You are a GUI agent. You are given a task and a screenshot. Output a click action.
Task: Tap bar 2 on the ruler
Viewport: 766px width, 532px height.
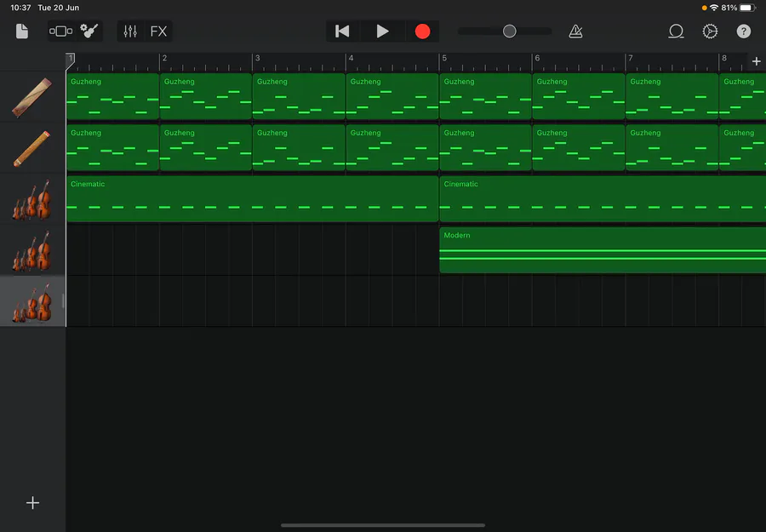164,58
